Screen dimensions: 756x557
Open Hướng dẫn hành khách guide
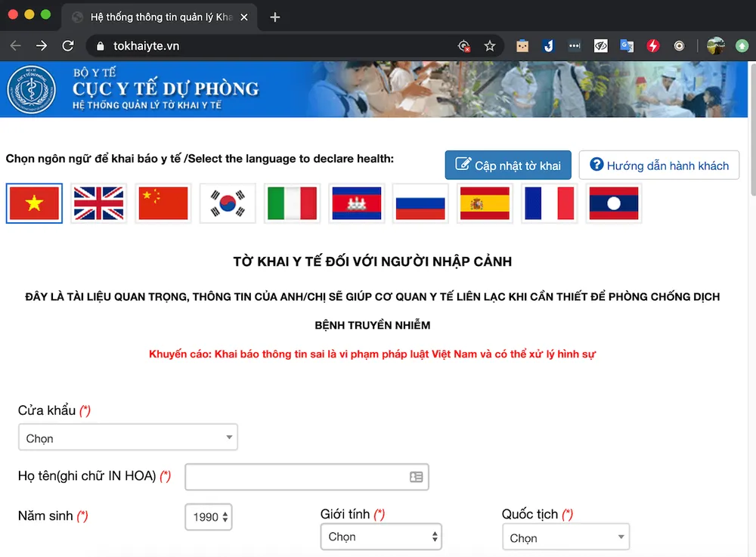click(x=658, y=166)
